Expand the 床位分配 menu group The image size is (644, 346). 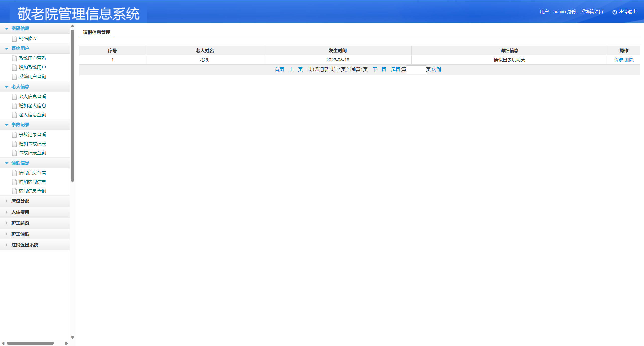pyautogui.click(x=20, y=201)
